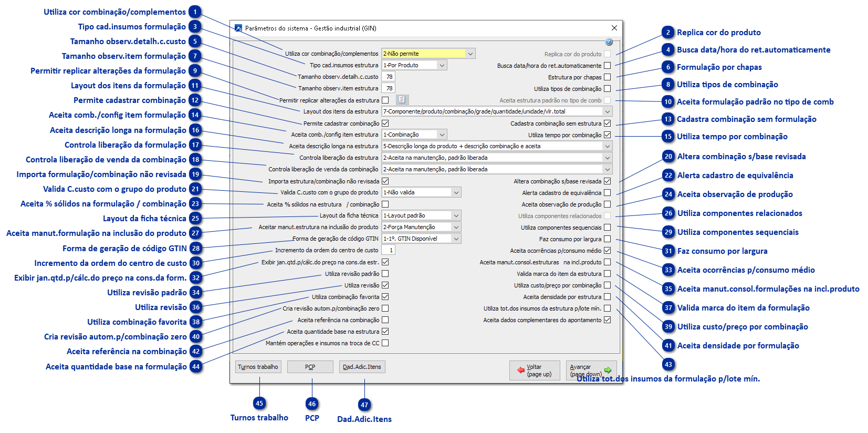Expand Forma de geração de código GTIN dropdown
Viewport: 868px width, 433px height.
[x=456, y=239]
